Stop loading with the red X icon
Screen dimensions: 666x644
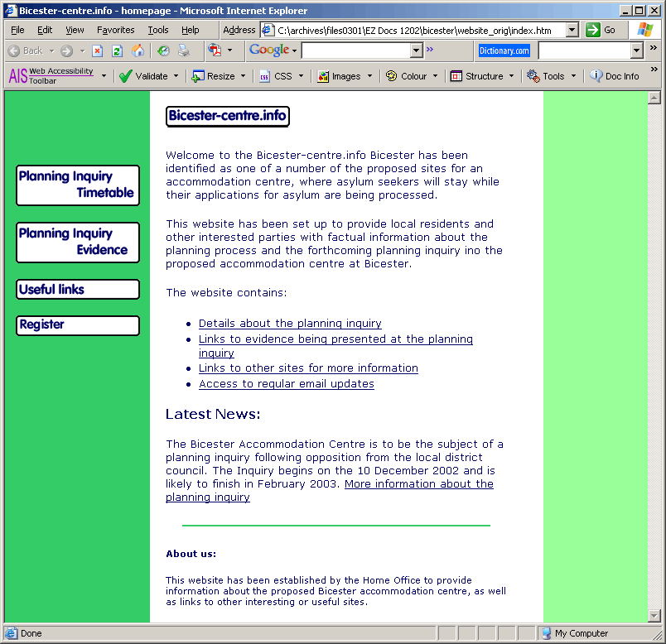tap(97, 51)
